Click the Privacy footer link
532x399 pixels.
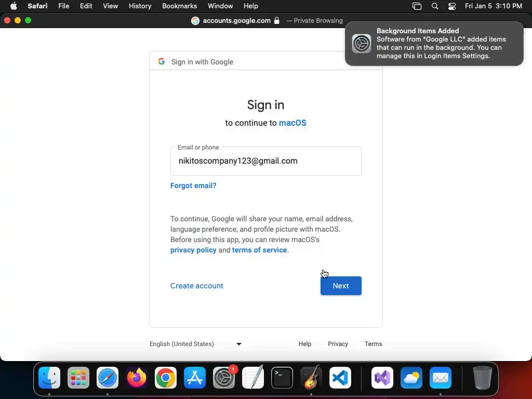point(338,344)
